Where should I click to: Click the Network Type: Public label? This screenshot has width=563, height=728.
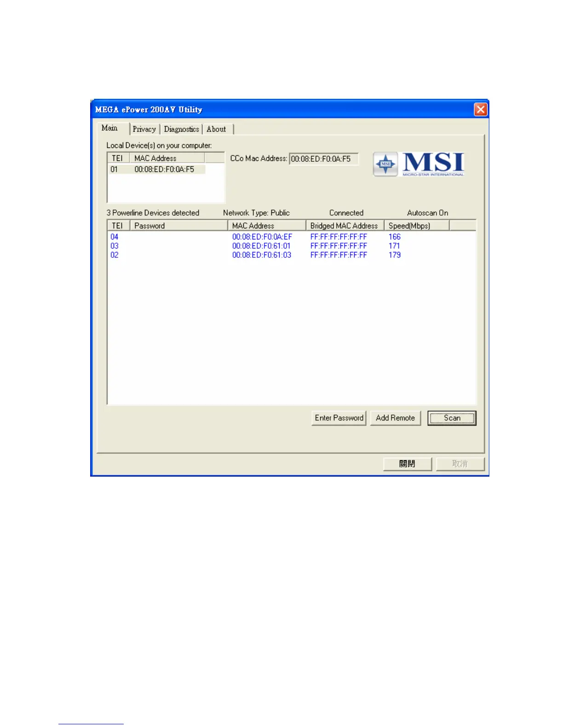(x=256, y=213)
